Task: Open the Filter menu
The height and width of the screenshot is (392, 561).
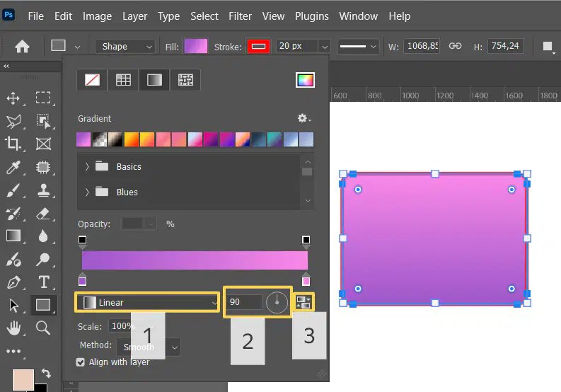Action: (x=240, y=16)
